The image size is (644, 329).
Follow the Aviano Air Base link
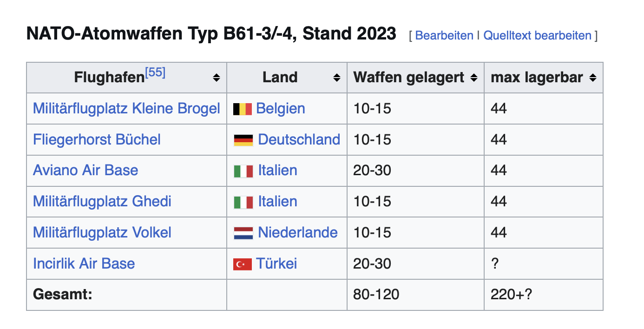pos(85,171)
